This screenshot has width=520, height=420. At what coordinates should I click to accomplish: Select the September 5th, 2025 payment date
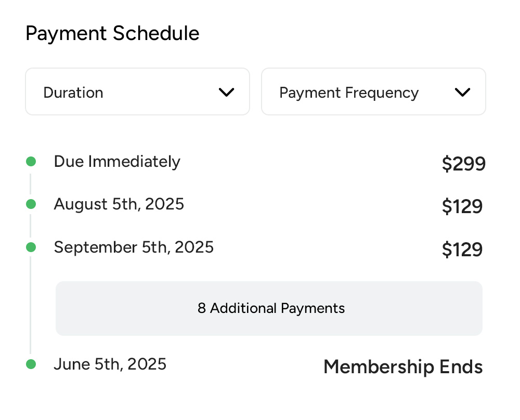point(134,247)
